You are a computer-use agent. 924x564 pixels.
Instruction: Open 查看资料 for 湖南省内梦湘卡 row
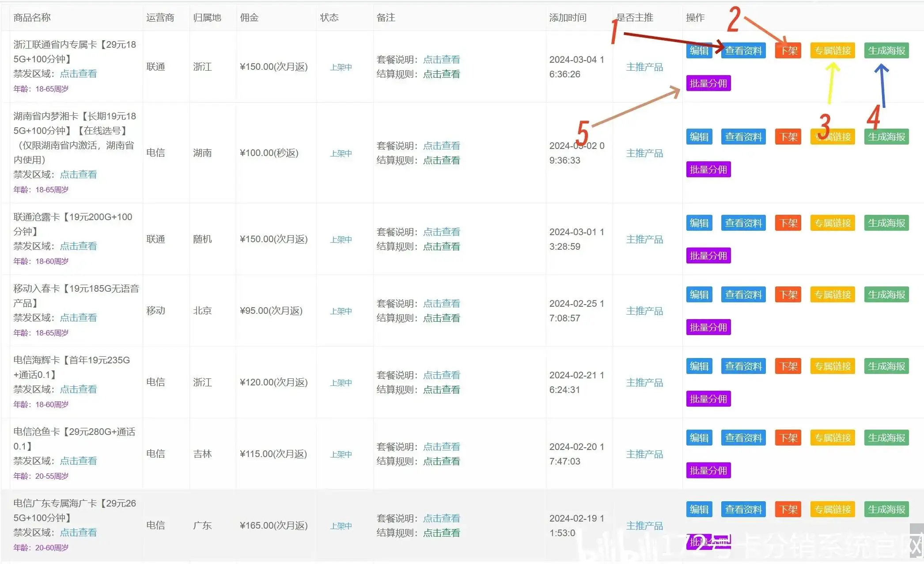pos(743,137)
